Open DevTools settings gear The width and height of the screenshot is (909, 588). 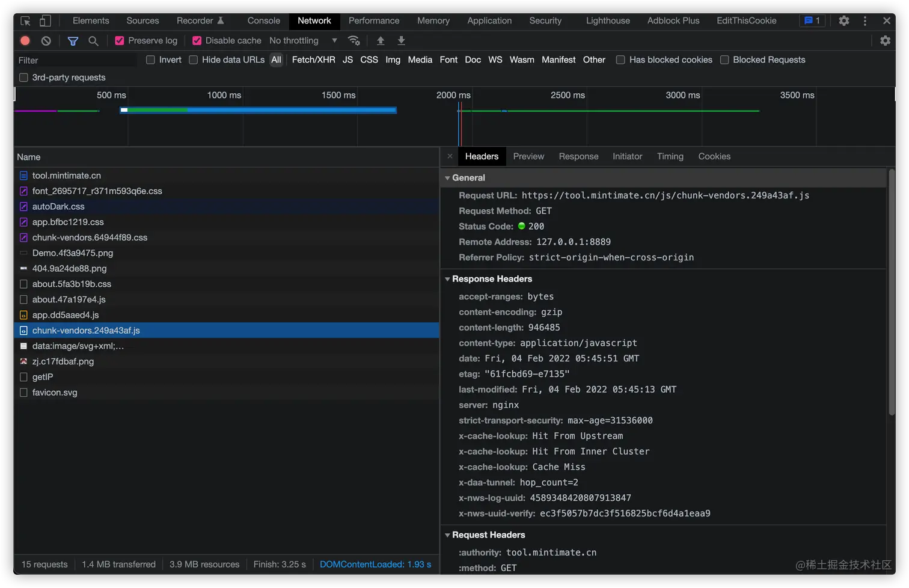click(x=844, y=21)
